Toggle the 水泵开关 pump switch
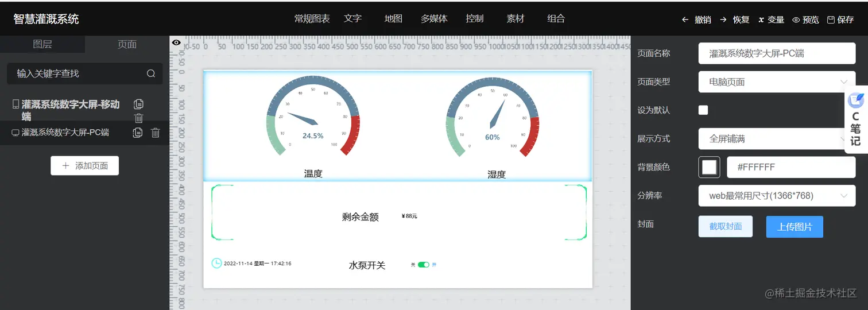 pos(424,265)
